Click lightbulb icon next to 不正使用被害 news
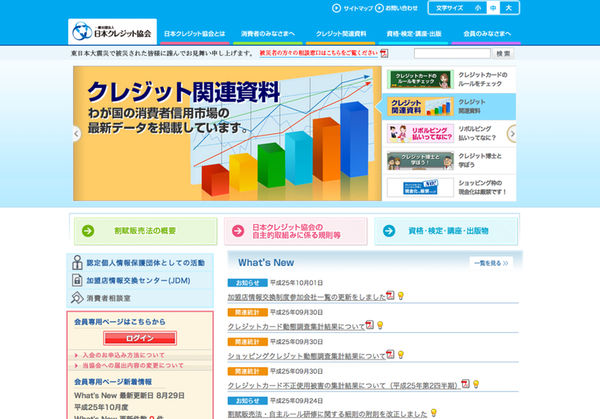600x419 pixels. tap(476, 384)
